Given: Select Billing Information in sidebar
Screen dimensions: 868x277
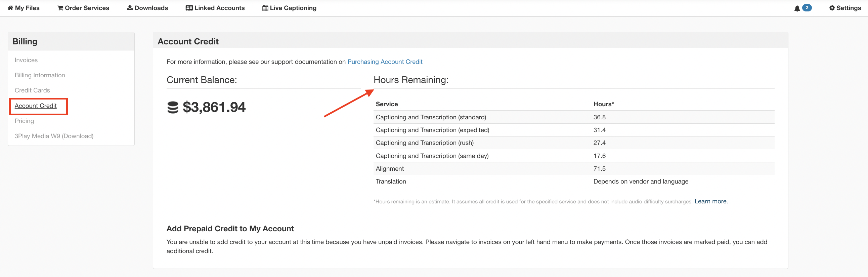Looking at the screenshot, I should coord(40,75).
